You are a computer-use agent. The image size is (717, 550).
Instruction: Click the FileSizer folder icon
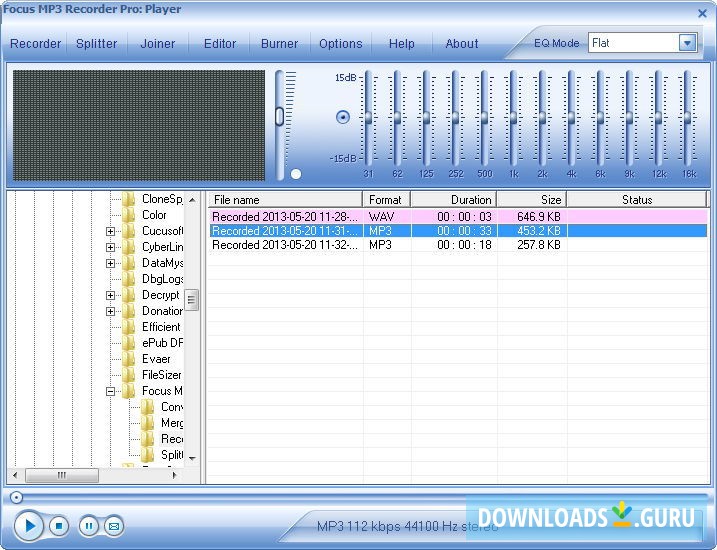coord(129,375)
